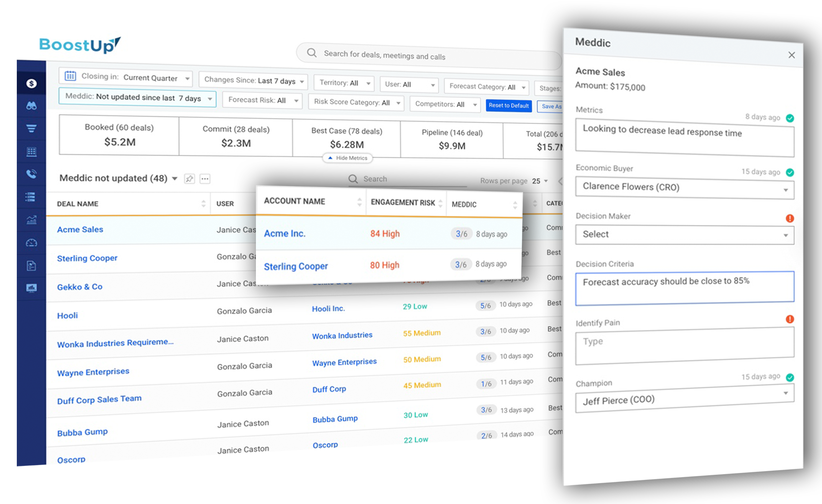Open the presentation screen icon in sidebar

pos(31,288)
